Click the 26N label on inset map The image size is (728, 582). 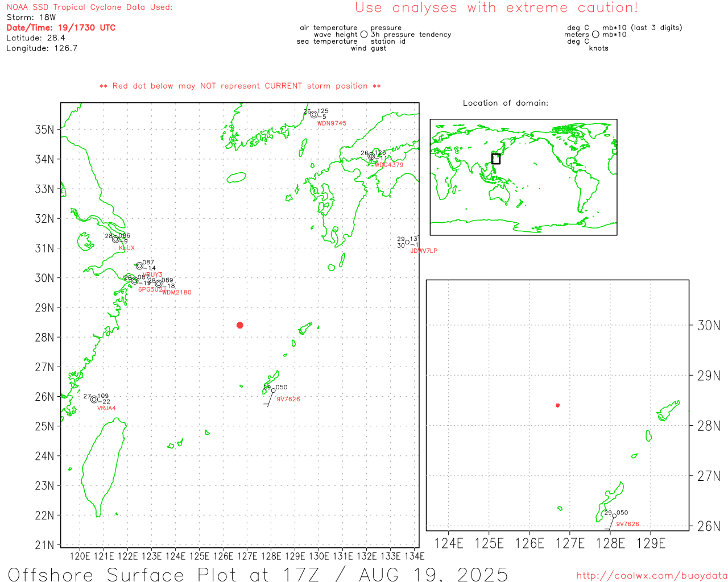(x=709, y=526)
